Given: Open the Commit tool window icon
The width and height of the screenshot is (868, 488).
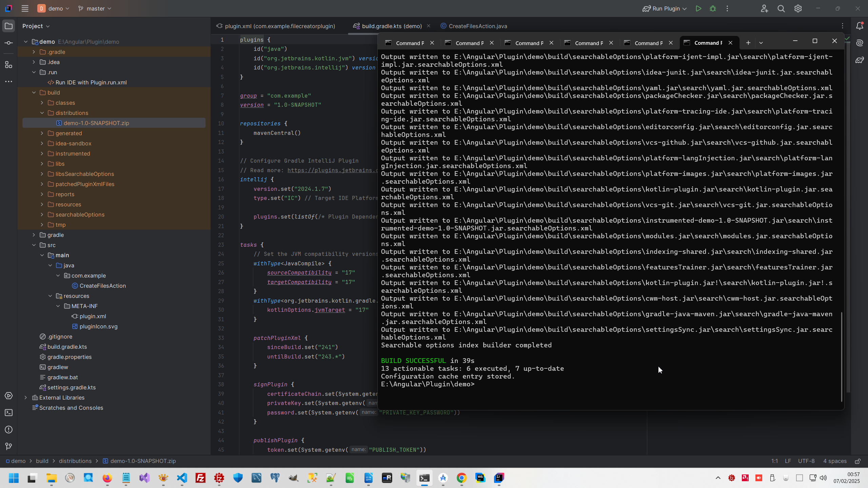Looking at the screenshot, I should 9,43.
